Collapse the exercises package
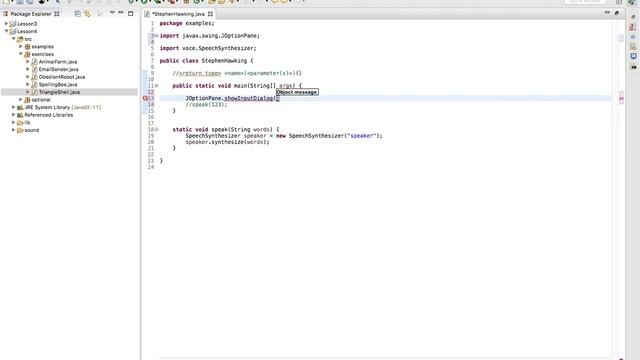This screenshot has height=360, width=640. click(21, 54)
